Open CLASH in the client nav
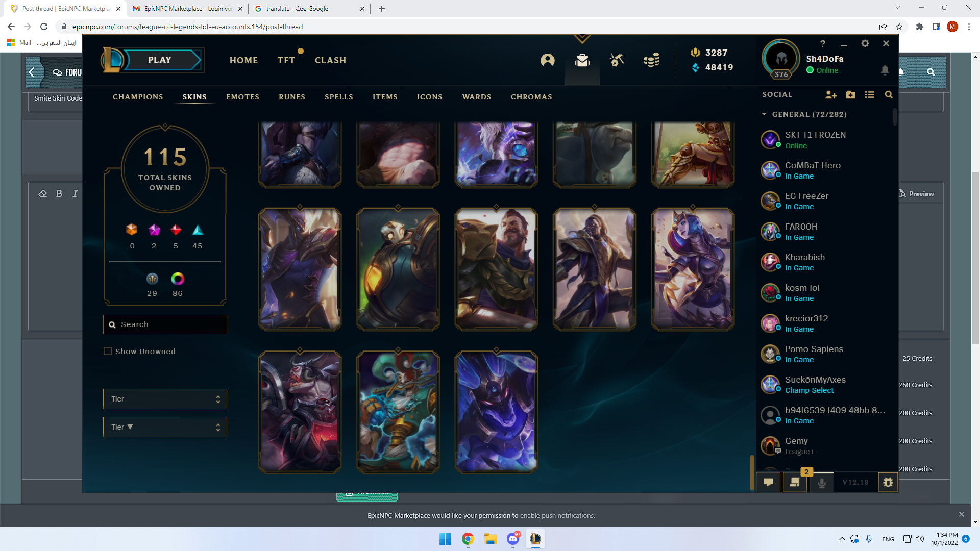980x551 pixels. coord(330,60)
